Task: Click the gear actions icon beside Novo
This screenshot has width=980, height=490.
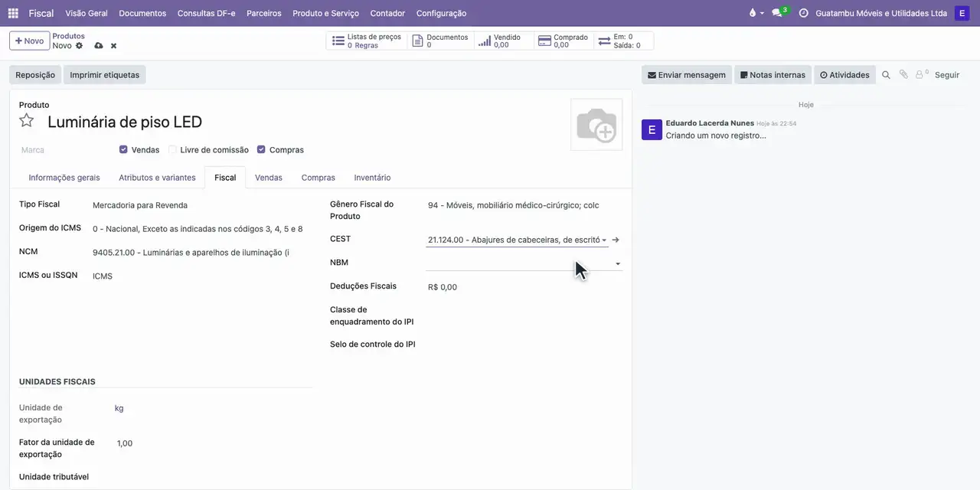Action: pyautogui.click(x=79, y=46)
